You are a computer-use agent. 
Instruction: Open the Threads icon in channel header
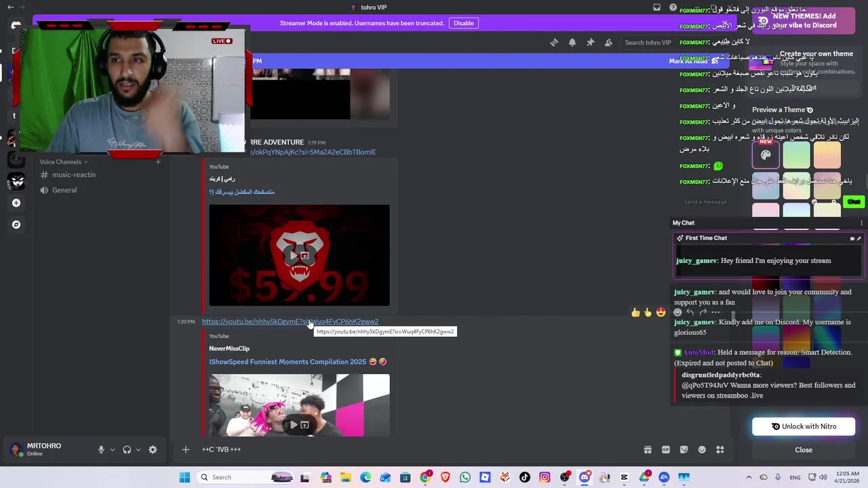554,42
